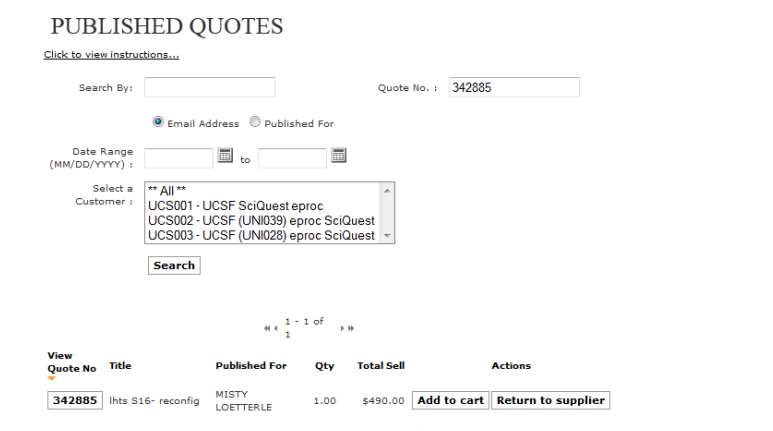Click Return to supplier button

point(551,400)
